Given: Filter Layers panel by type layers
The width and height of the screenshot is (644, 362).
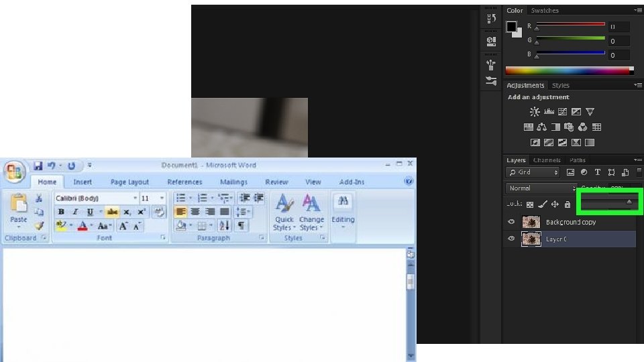Looking at the screenshot, I should pyautogui.click(x=598, y=172).
